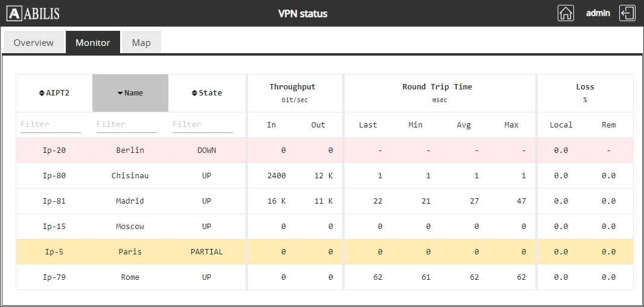This screenshot has width=644, height=307.
Task: Click the logout icon beside admin
Action: [628, 13]
